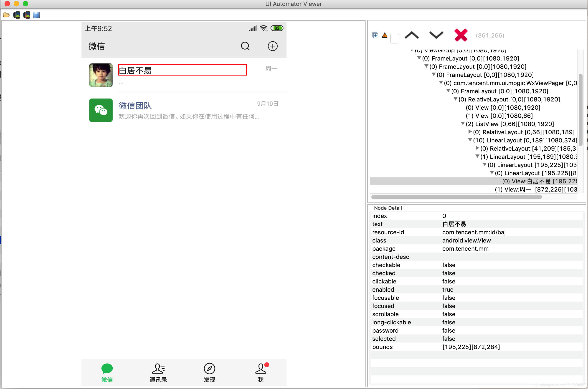Collapse the WxViewPager tree node
Screen dimensions: 588x389
point(441,83)
